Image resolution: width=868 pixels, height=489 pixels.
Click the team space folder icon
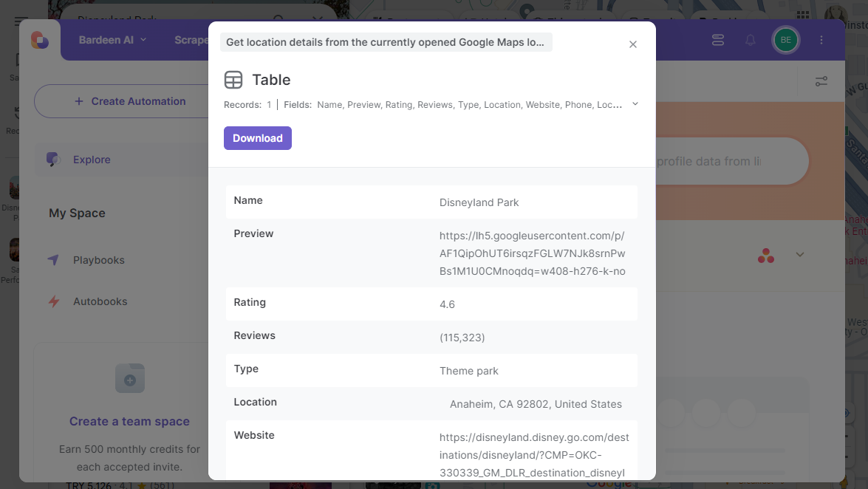[x=130, y=379]
